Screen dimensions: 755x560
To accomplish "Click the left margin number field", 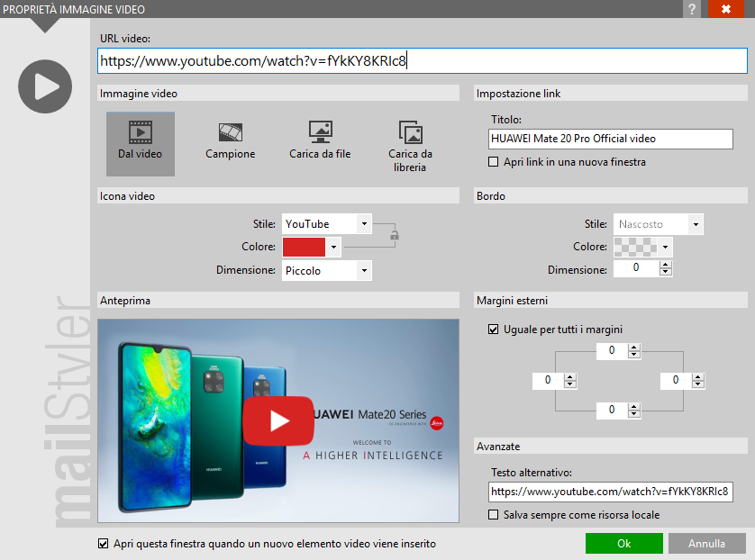I will (x=548, y=381).
